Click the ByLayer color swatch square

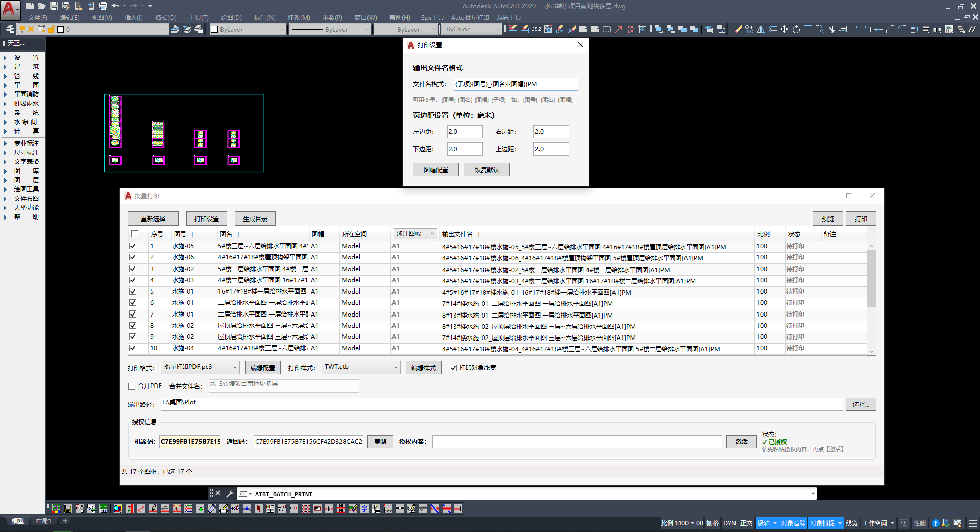coord(214,29)
